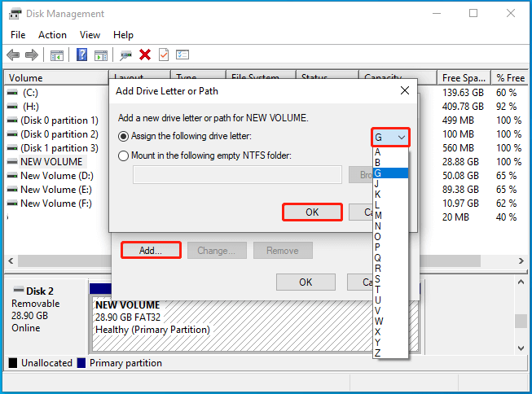Open the Action menu

[x=52, y=35]
